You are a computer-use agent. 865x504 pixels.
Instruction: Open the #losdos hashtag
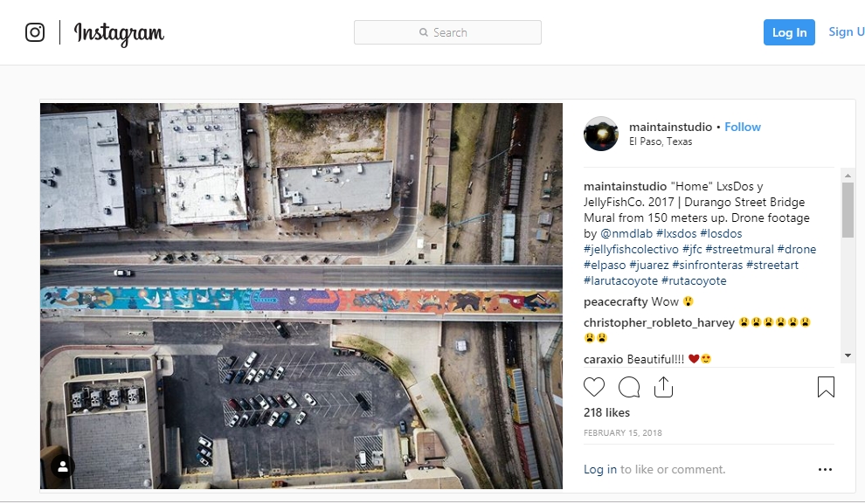(x=721, y=233)
